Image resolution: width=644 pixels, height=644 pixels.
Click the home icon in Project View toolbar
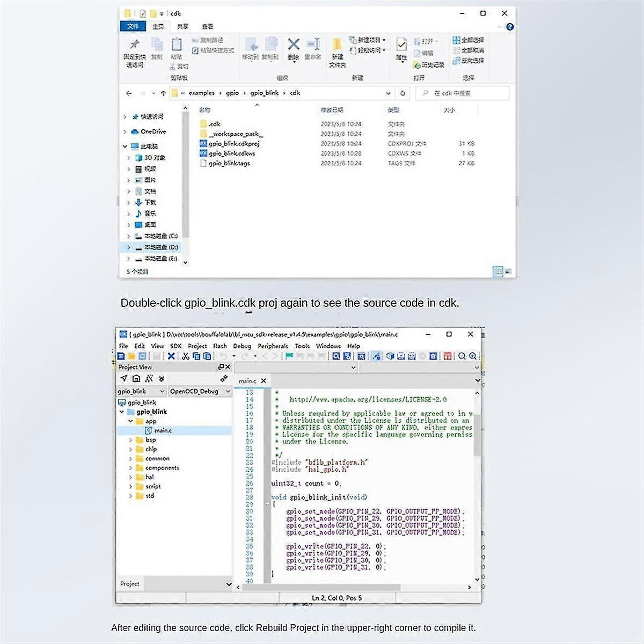tap(136, 379)
